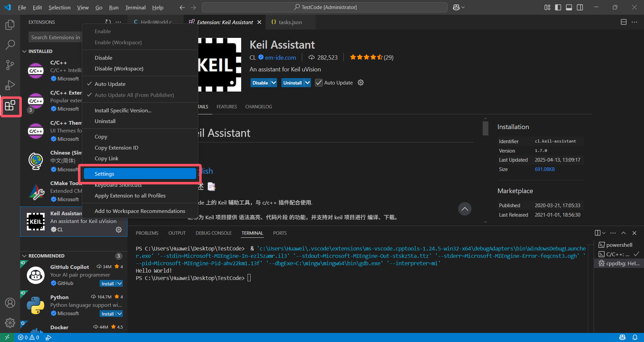
Task: Open the Source Control view
Action: point(10,65)
